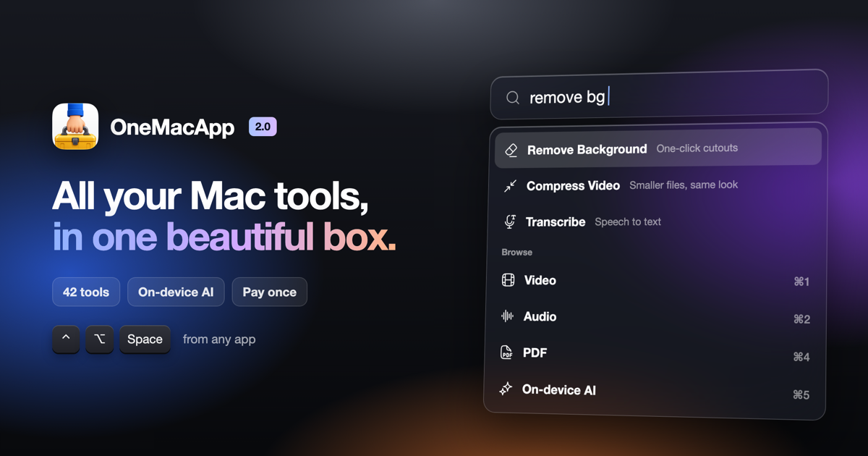868x456 pixels.
Task: Click the Control caret key cap
Action: click(66, 339)
